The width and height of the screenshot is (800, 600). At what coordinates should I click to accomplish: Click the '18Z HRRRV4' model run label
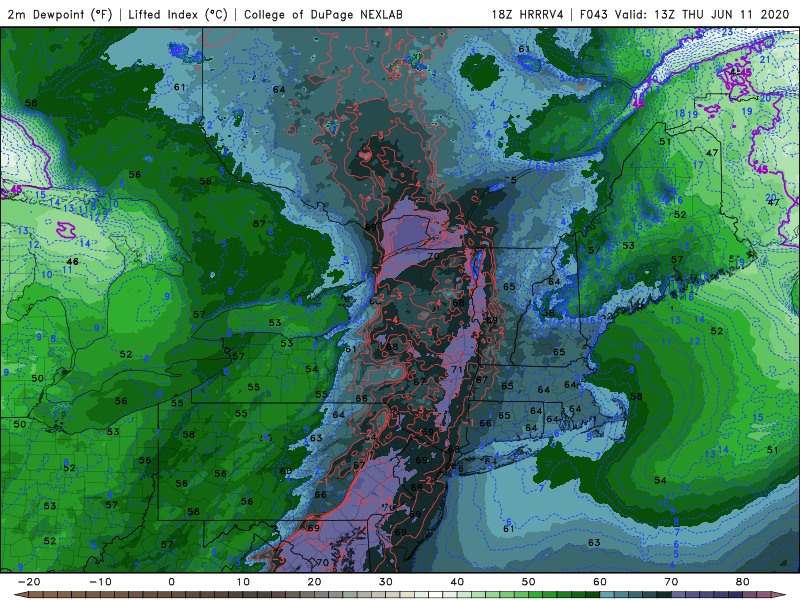[527, 14]
